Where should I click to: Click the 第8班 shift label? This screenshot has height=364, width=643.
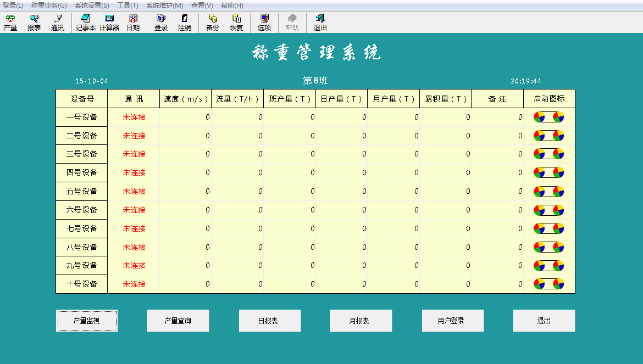point(315,81)
